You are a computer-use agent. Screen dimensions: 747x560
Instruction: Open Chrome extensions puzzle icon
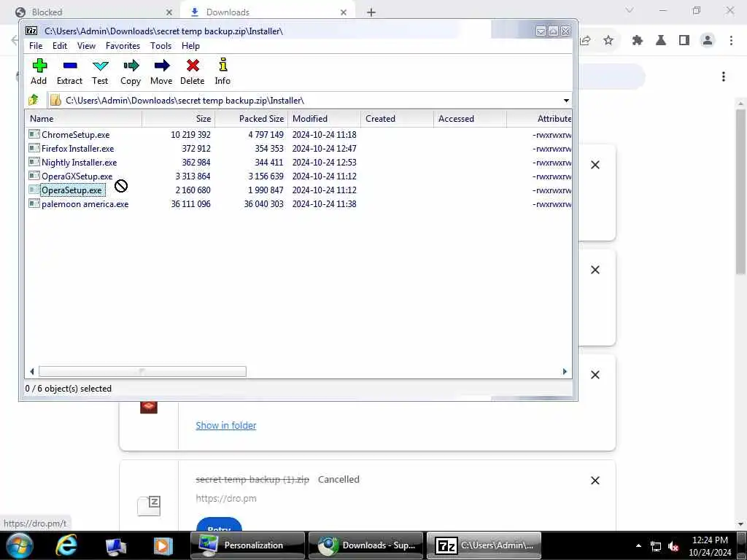[637, 41]
